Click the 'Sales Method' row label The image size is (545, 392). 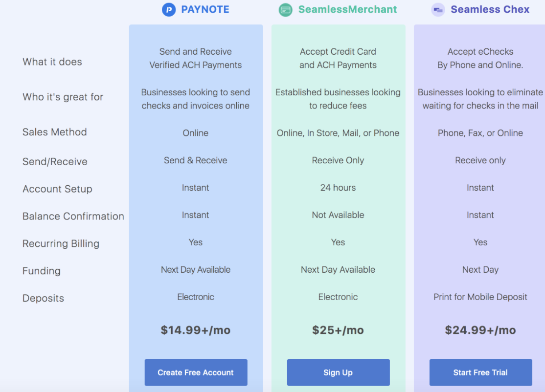[55, 132]
